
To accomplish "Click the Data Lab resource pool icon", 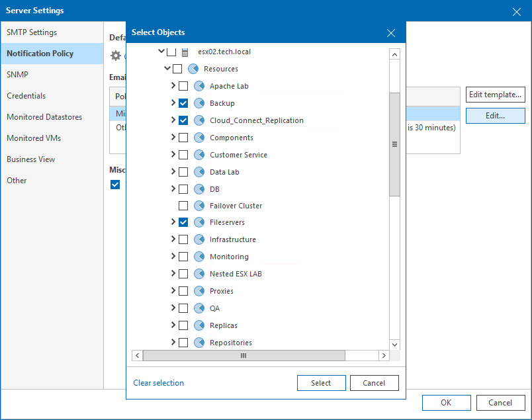I will (x=199, y=172).
